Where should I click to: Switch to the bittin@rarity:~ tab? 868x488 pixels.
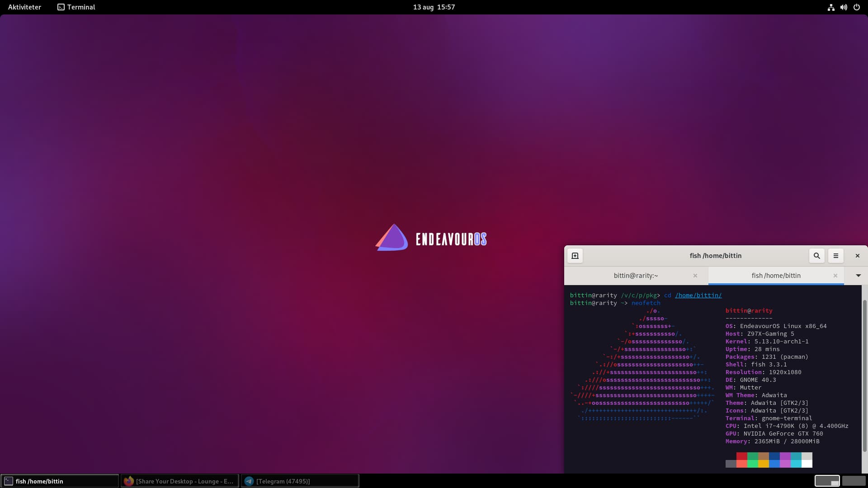(636, 276)
